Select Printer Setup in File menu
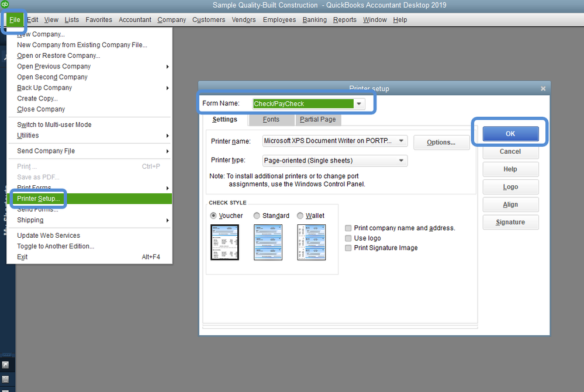This screenshot has width=584, height=392. [x=89, y=199]
